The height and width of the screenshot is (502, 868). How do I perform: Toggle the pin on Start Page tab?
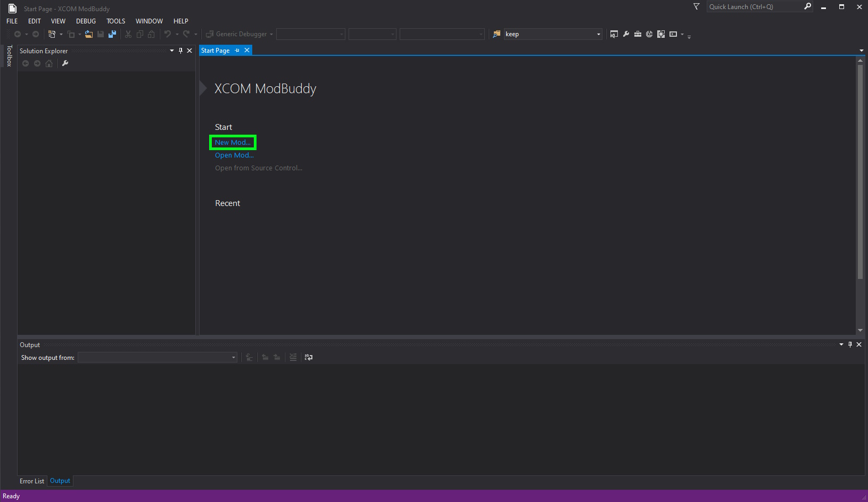pyautogui.click(x=237, y=51)
